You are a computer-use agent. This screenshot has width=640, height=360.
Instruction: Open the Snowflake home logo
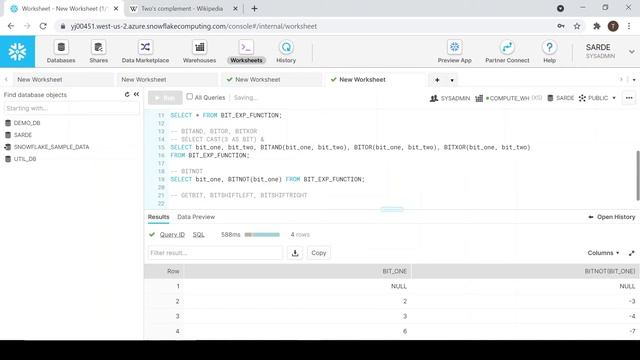point(17,51)
